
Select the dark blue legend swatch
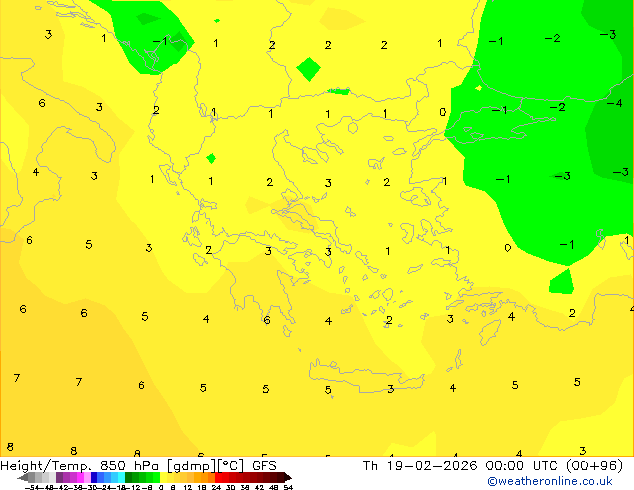(94, 477)
